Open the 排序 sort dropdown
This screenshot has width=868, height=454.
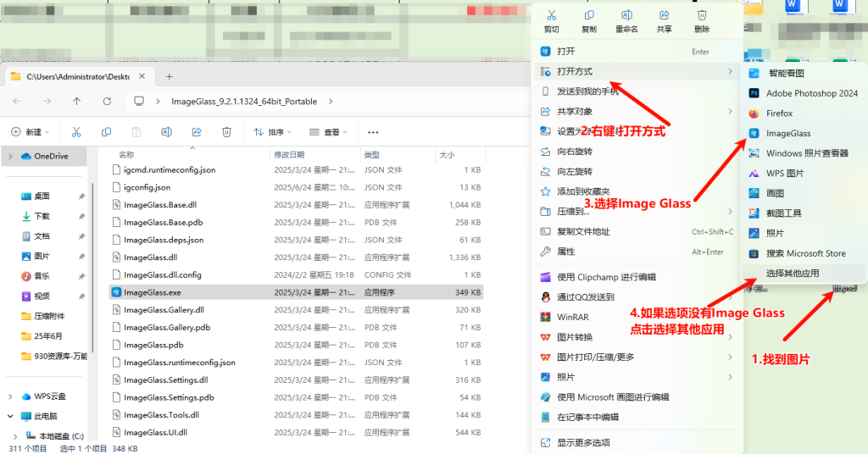(x=270, y=132)
